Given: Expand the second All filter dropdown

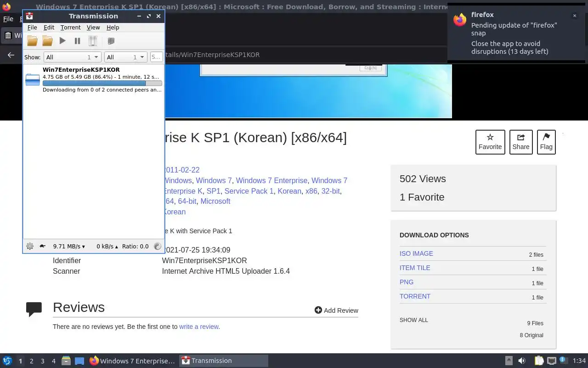Looking at the screenshot, I should click(x=125, y=57).
